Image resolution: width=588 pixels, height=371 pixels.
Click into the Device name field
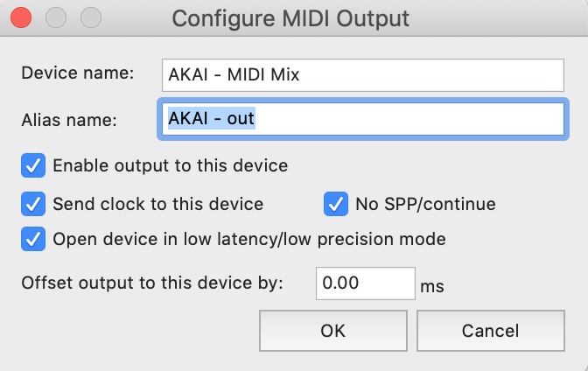click(363, 75)
